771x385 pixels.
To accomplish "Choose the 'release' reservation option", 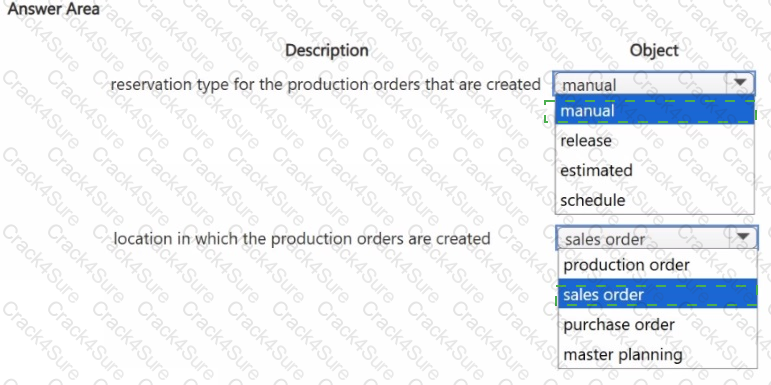I will click(654, 141).
